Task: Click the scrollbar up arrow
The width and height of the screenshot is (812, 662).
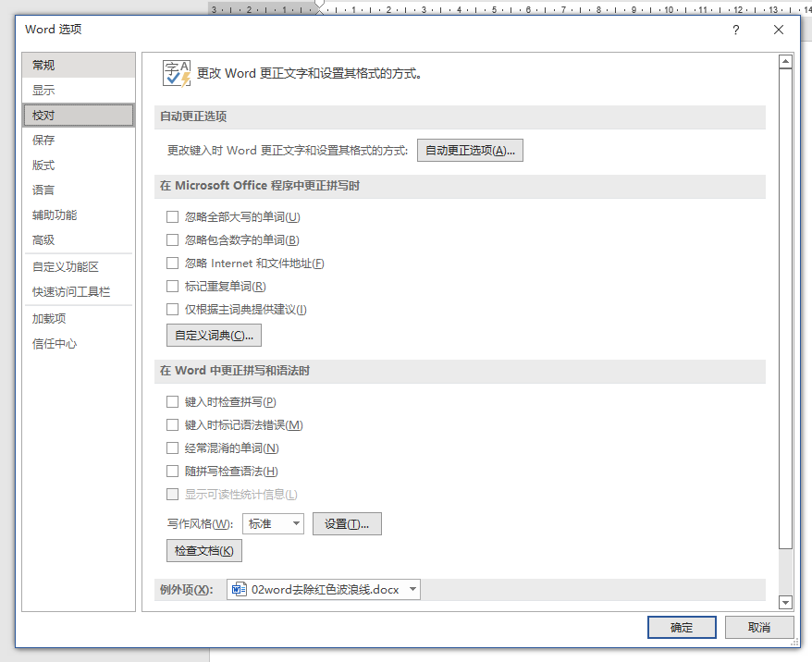Action: 785,62
